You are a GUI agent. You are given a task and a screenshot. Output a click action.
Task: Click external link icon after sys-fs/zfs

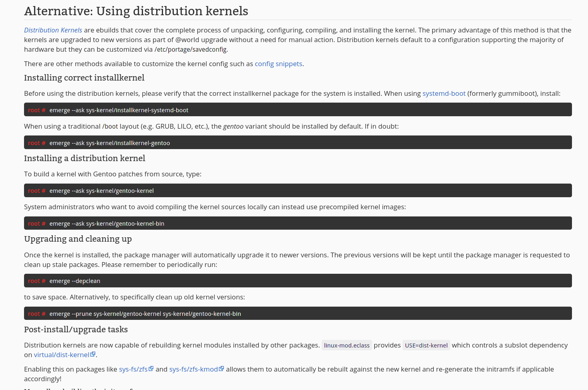tap(151, 369)
